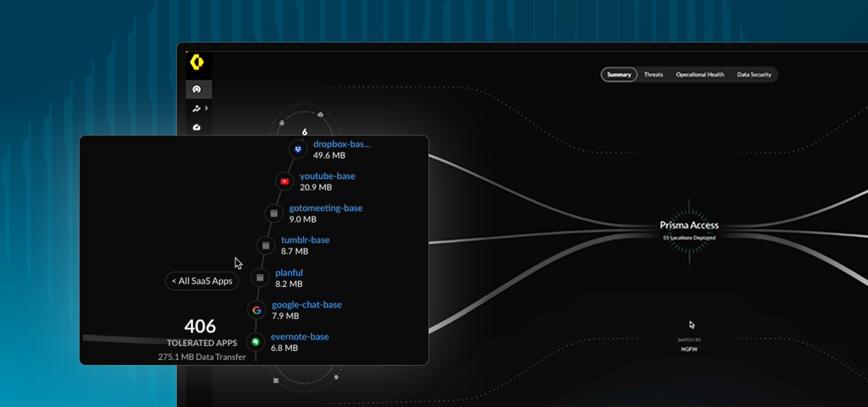Open the Threats tab
The width and height of the screenshot is (868, 407).
point(653,75)
